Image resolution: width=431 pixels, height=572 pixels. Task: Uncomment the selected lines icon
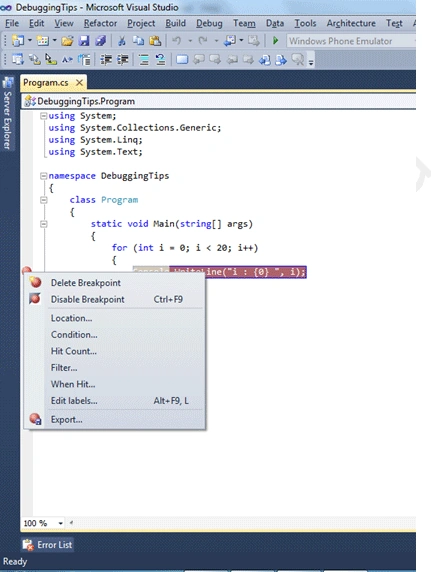tap(161, 59)
